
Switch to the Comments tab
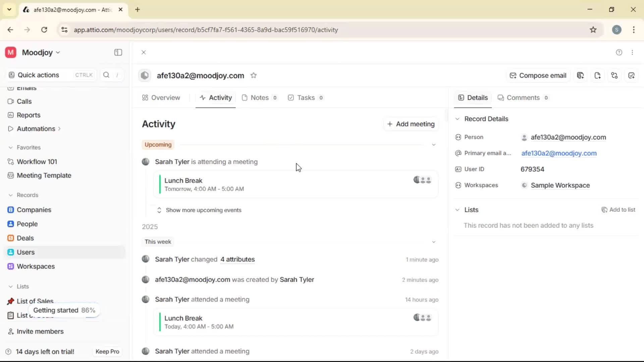pos(523,98)
